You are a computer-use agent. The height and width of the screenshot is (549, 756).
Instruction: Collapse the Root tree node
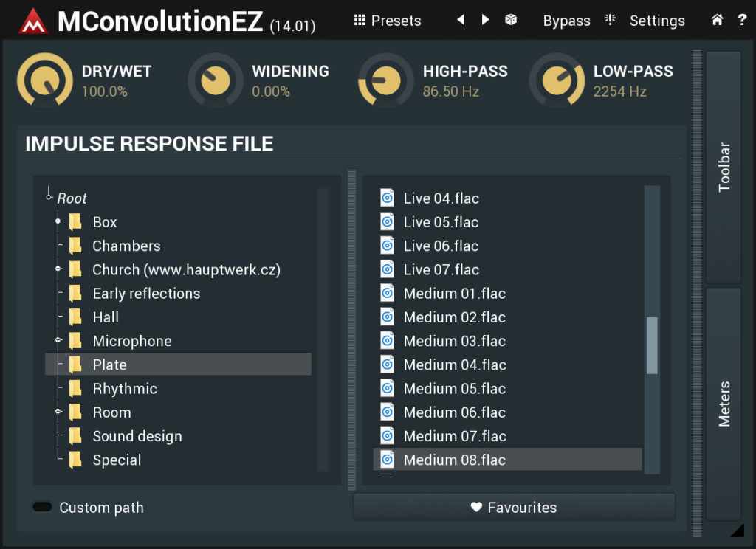point(49,196)
